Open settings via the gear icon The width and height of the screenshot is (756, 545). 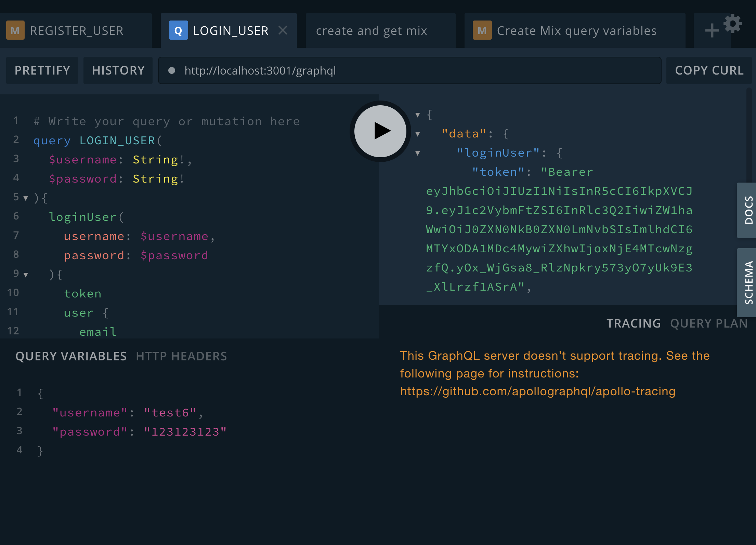pyautogui.click(x=733, y=24)
